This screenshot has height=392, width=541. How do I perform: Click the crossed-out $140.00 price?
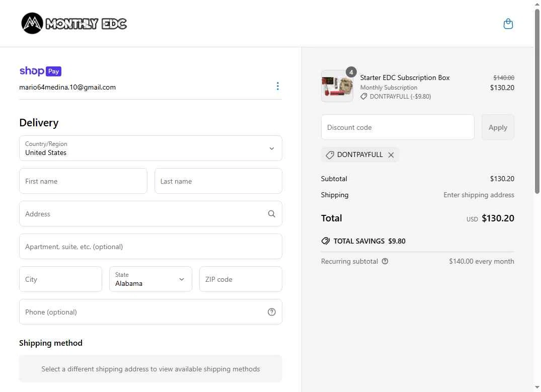(x=504, y=78)
